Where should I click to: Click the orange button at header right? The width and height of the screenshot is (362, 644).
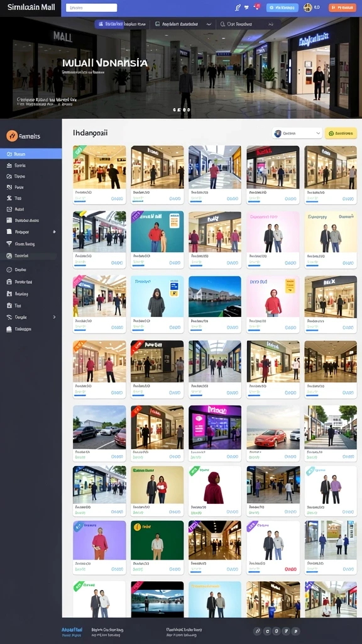(343, 8)
